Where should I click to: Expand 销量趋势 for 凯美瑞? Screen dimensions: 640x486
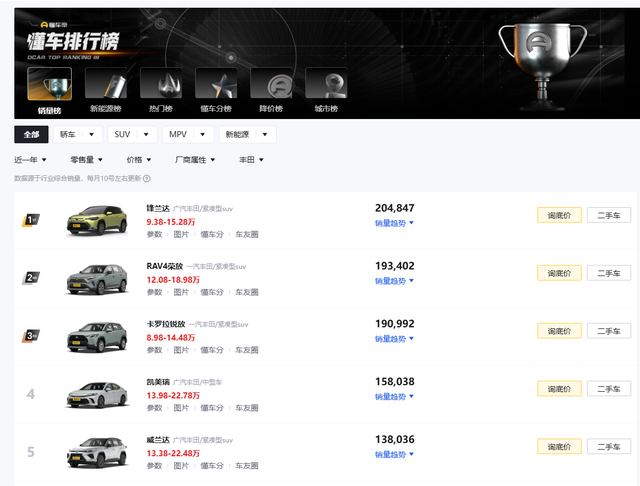point(394,397)
